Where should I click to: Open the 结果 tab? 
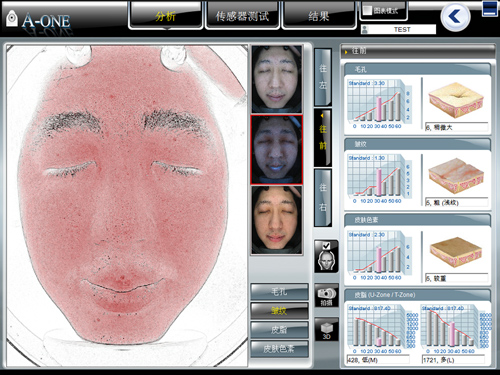click(x=319, y=15)
